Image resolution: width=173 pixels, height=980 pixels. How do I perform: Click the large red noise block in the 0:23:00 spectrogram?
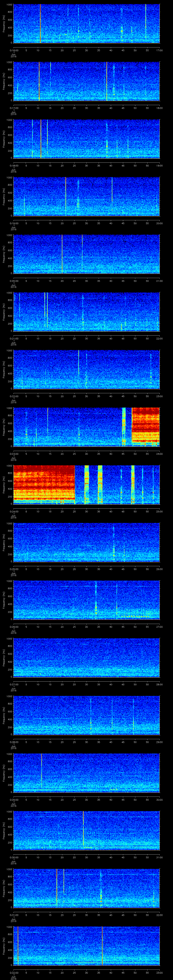146,426
